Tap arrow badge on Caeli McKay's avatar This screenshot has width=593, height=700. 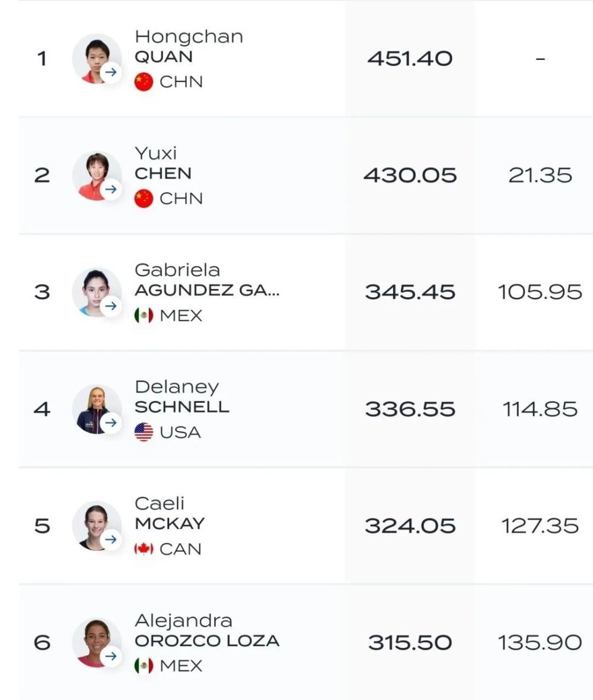[x=111, y=540]
